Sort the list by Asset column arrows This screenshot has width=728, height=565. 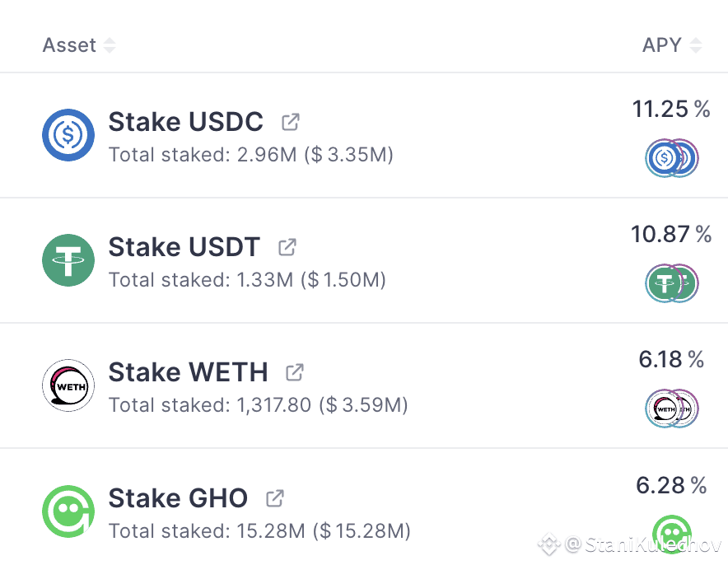(x=109, y=45)
